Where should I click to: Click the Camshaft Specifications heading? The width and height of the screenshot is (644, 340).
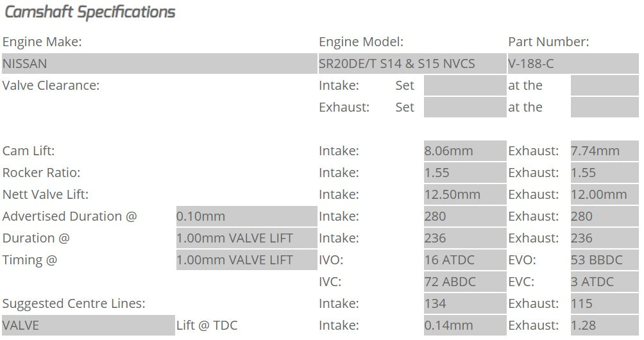point(90,12)
